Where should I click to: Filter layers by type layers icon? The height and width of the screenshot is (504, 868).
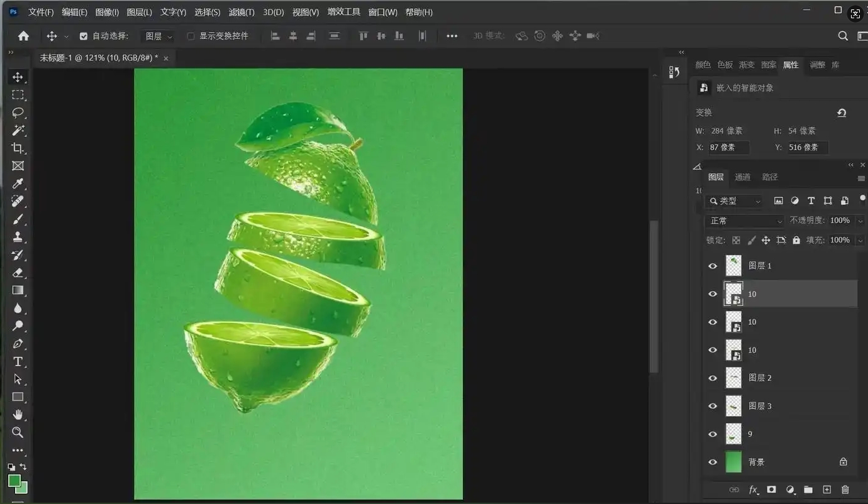(811, 201)
